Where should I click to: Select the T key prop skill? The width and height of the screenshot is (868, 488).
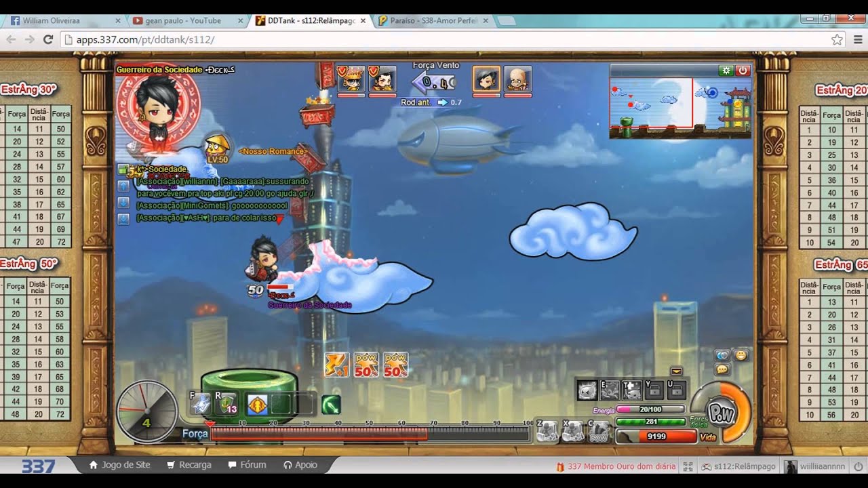tap(632, 390)
